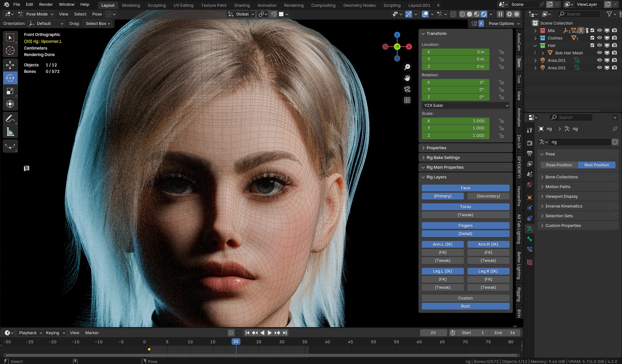Select the Annotate tool
This screenshot has width=622, height=364.
point(10,119)
